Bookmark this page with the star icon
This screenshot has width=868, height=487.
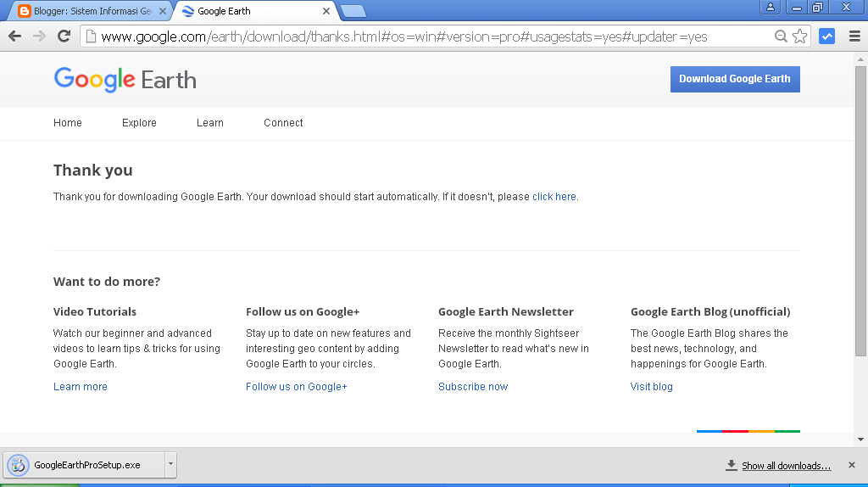point(799,36)
